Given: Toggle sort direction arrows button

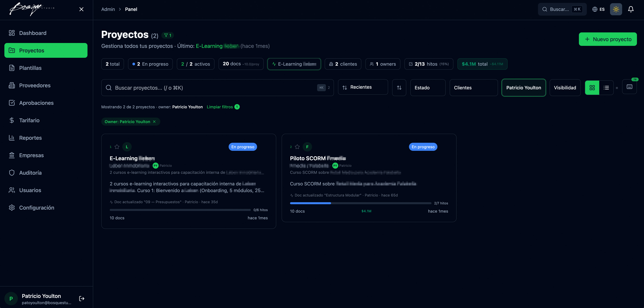Looking at the screenshot, I should tap(399, 88).
